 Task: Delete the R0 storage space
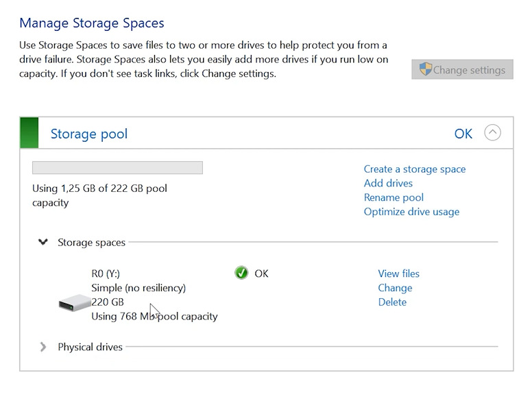pyautogui.click(x=392, y=302)
